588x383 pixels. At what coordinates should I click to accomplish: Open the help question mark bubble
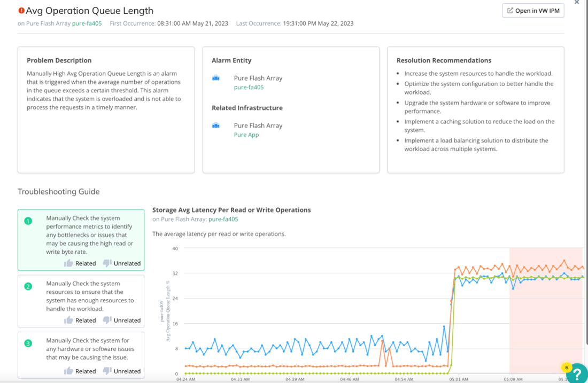tap(577, 373)
